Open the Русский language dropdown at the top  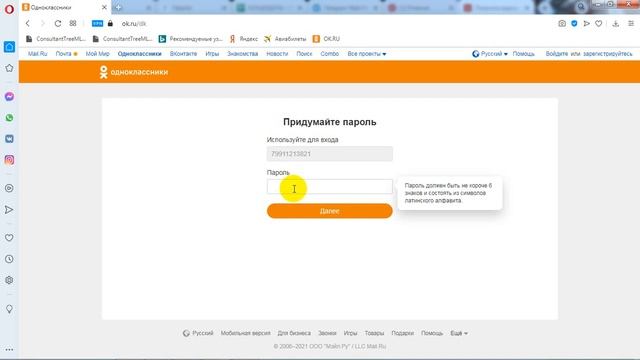tap(490, 54)
